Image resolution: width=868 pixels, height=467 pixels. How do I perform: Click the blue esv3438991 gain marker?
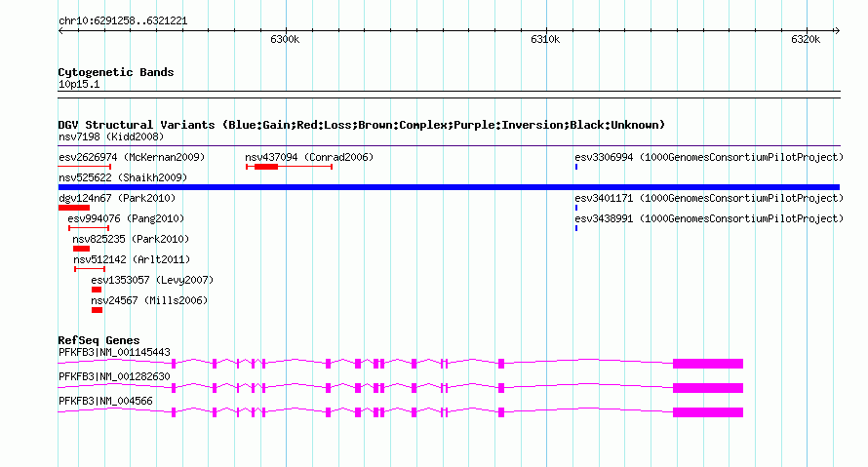click(x=576, y=228)
